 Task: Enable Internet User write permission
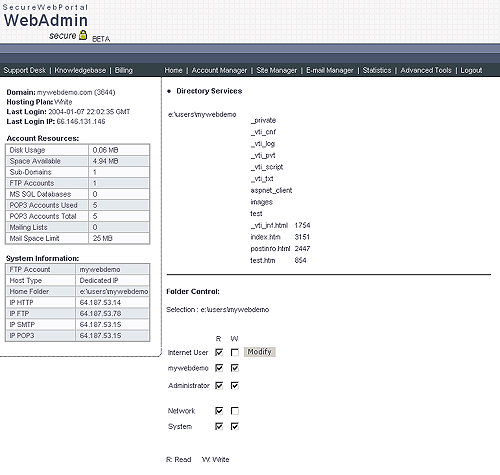coord(235,352)
